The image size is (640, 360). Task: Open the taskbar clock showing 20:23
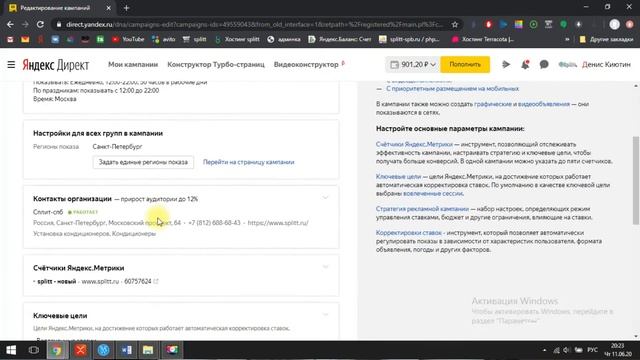click(x=618, y=350)
